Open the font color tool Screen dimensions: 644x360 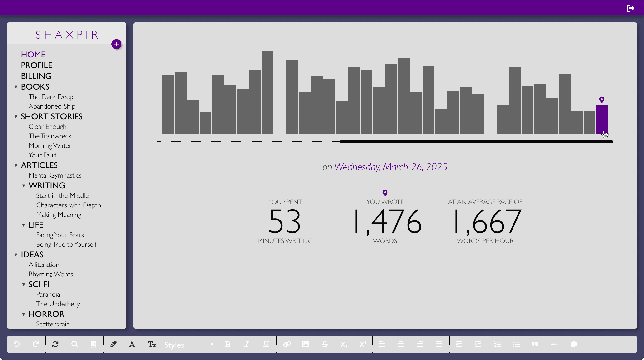132,344
